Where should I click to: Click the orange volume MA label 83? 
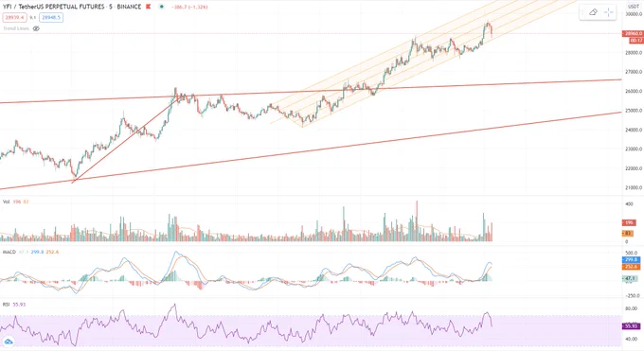[628, 233]
